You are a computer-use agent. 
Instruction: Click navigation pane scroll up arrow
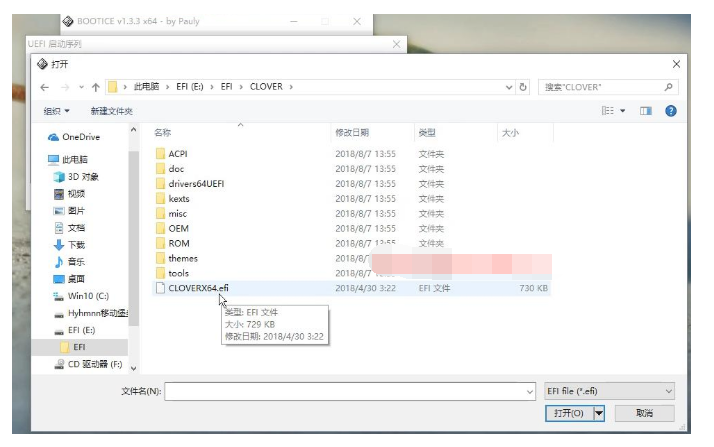(133, 130)
